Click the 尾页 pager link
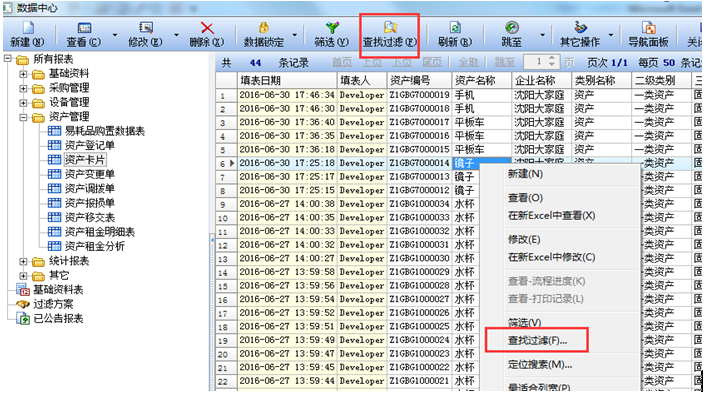706x397 pixels. coord(432,63)
